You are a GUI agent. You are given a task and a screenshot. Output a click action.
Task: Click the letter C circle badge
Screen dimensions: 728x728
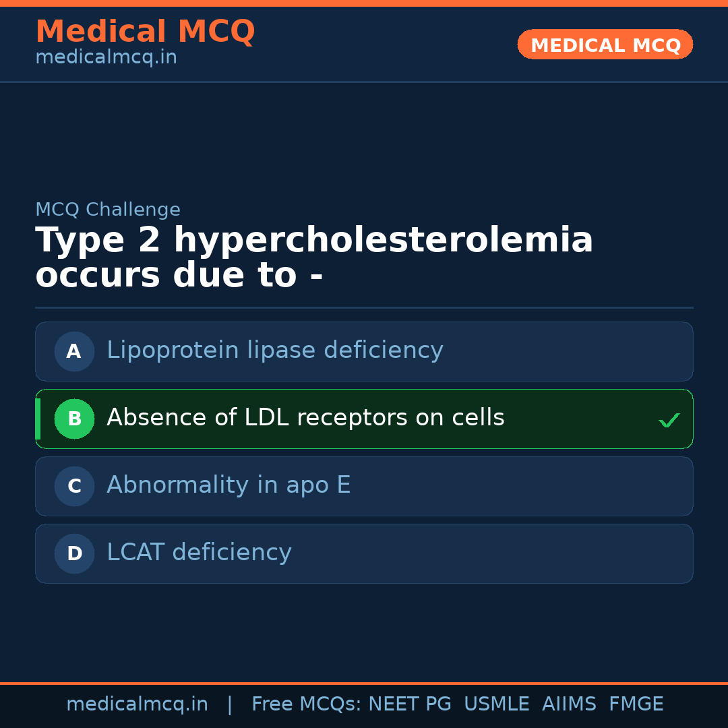pyautogui.click(x=74, y=486)
